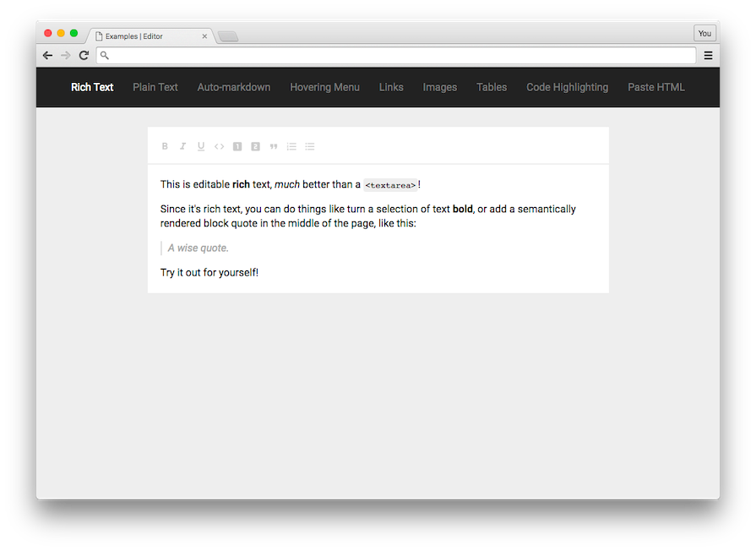The width and height of the screenshot is (756, 551).
Task: Insert a block quote using the quote icon
Action: (273, 146)
